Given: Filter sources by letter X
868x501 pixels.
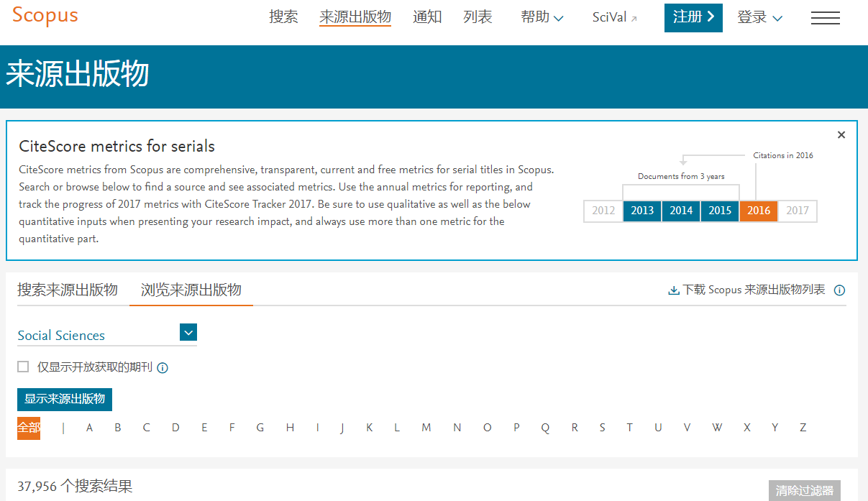Looking at the screenshot, I should click(x=747, y=428).
